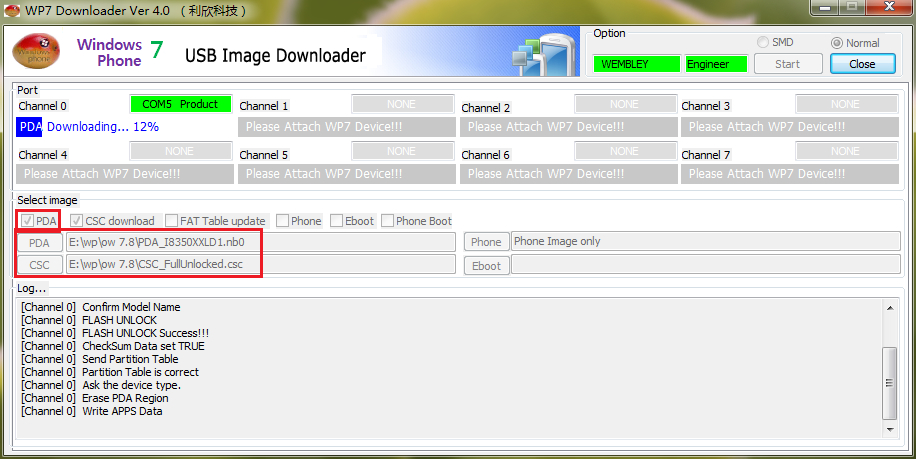
Task: Click log line Write APPS Data
Action: click(x=92, y=411)
